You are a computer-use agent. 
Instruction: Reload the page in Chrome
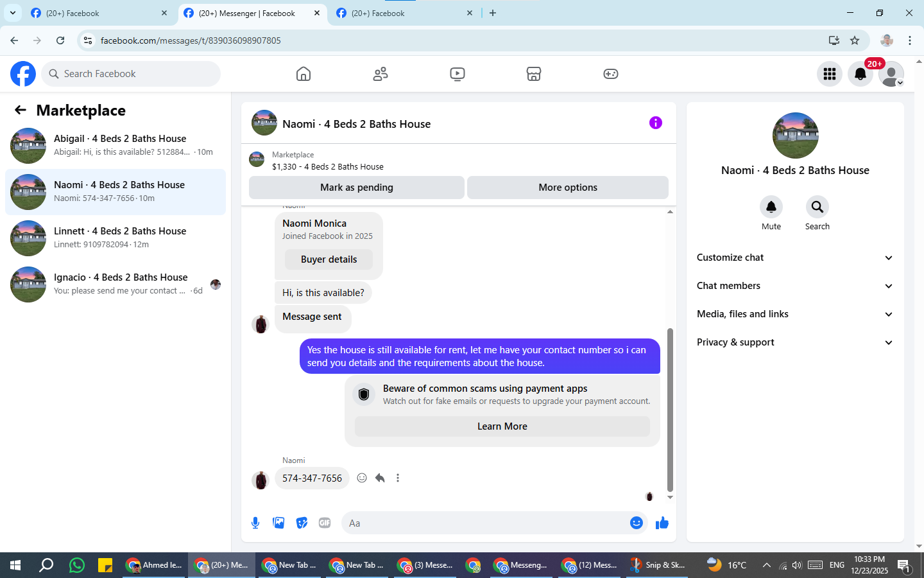60,40
